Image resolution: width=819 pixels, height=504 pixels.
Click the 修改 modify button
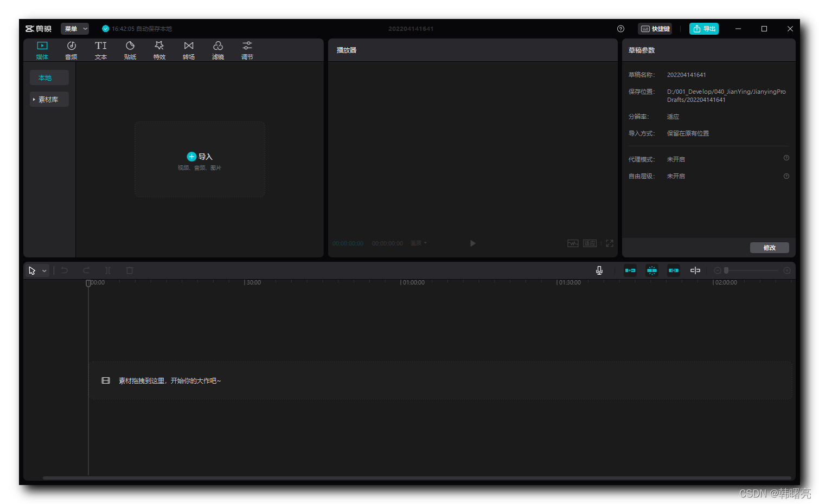pos(769,248)
